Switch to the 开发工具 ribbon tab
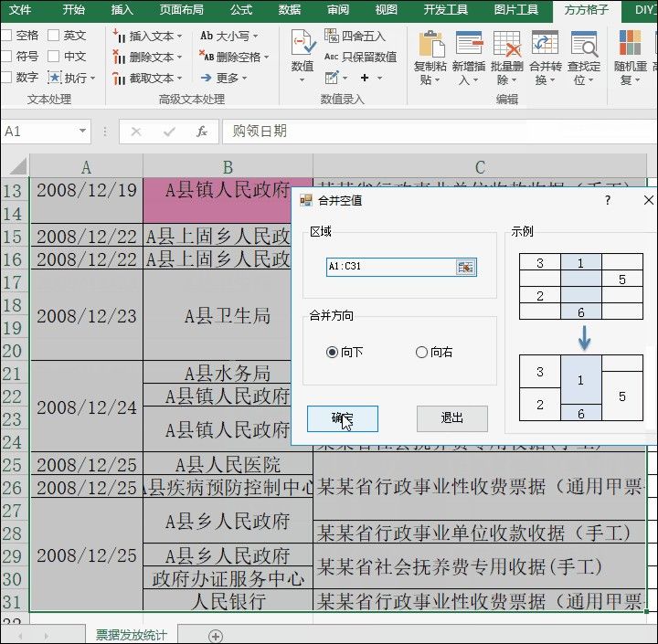The image size is (658, 644). click(x=445, y=10)
